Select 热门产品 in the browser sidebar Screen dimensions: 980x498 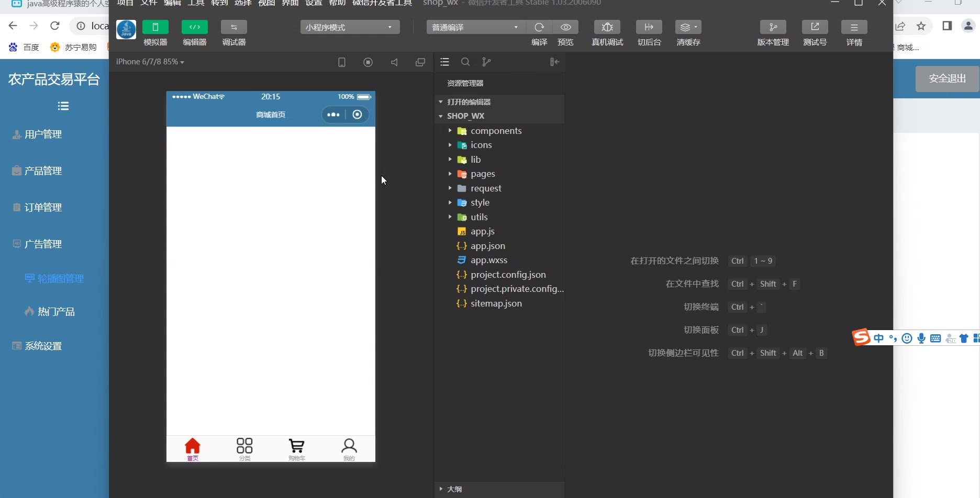click(50, 312)
